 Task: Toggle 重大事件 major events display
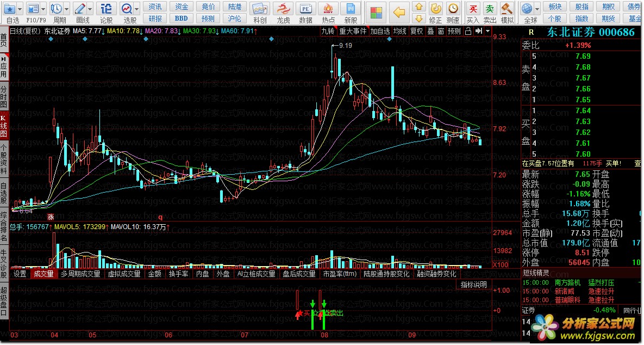pos(352,31)
